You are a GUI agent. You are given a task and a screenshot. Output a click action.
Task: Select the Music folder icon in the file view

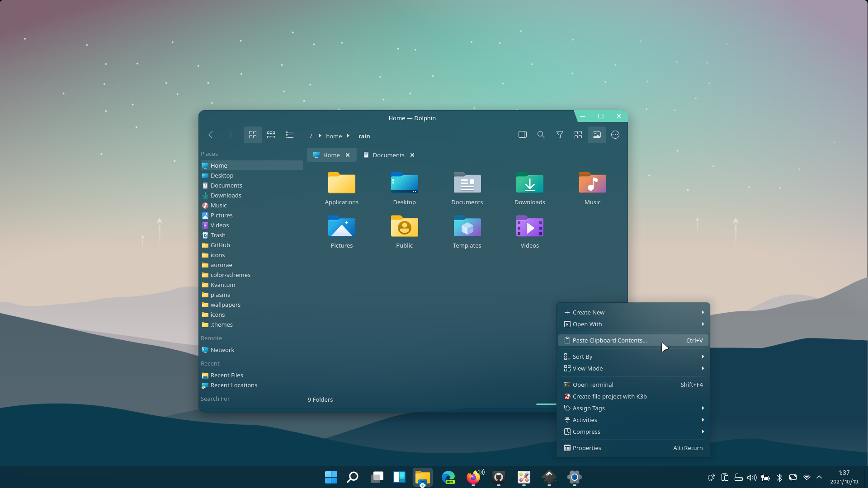tap(593, 183)
